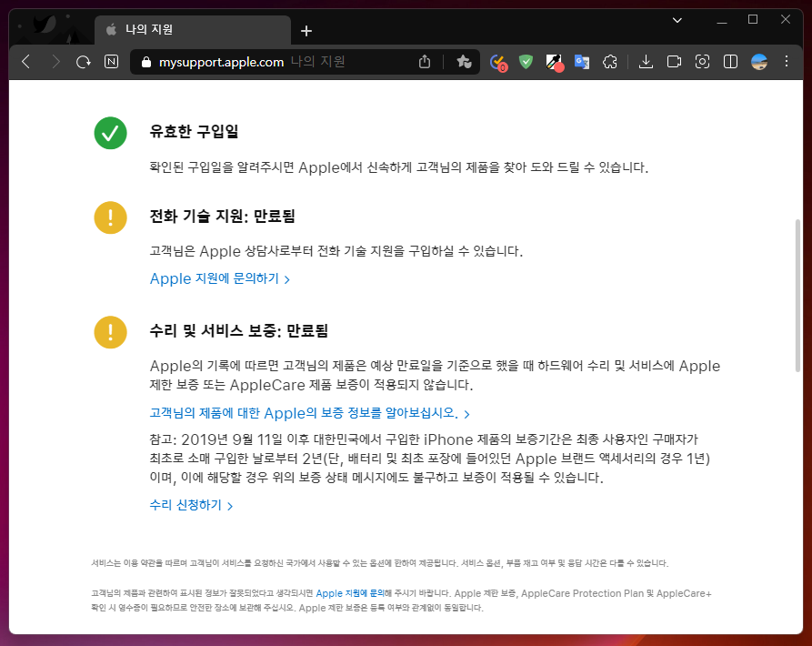This screenshot has height=646, width=812.
Task: Click yellow warning icon beside 전화 기술 지원
Action: 110,217
